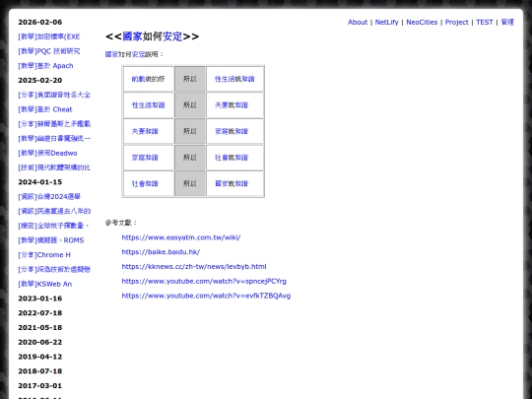Viewport: 532px width, 399px height.
Task: Expand the 2022-07-18 date heading
Action: pos(40,313)
